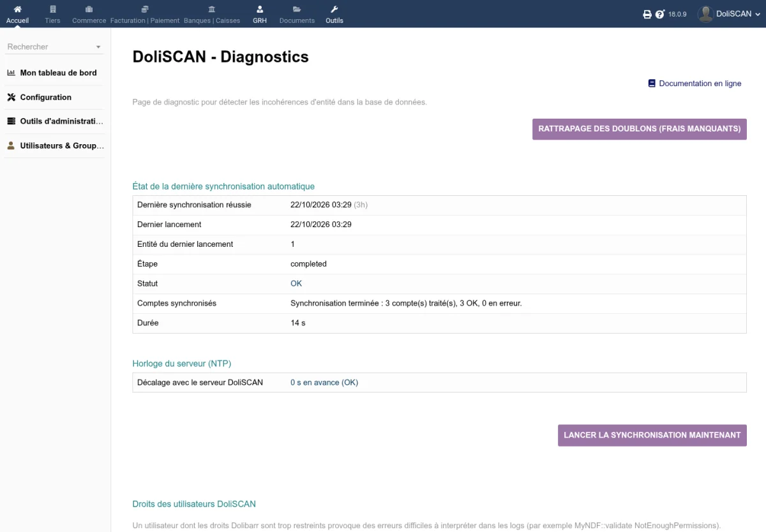The width and height of the screenshot is (766, 532).
Task: Click 'État de la dernière synchronisation automatique' heading
Action: tap(223, 186)
